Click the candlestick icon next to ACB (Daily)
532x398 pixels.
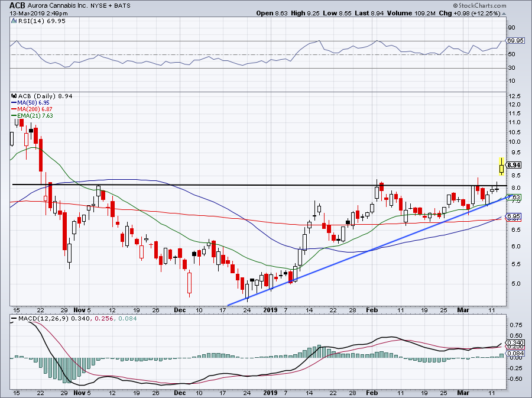(x=14, y=96)
